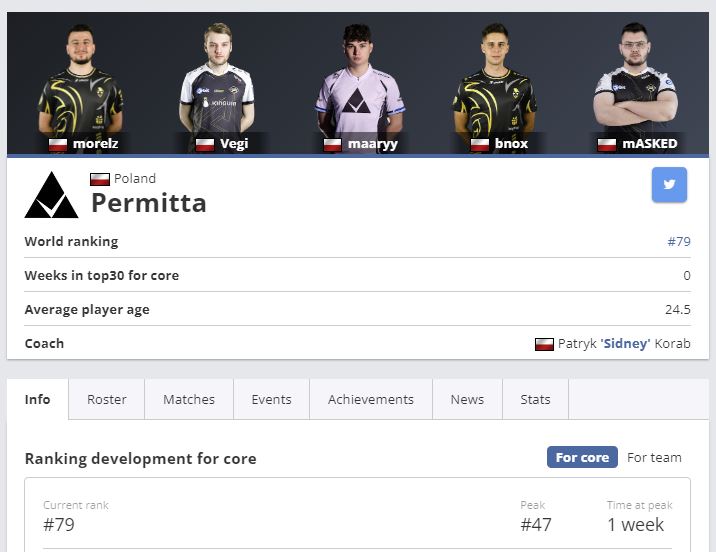The image size is (716, 552).
Task: Click the Poland country label
Action: click(135, 179)
